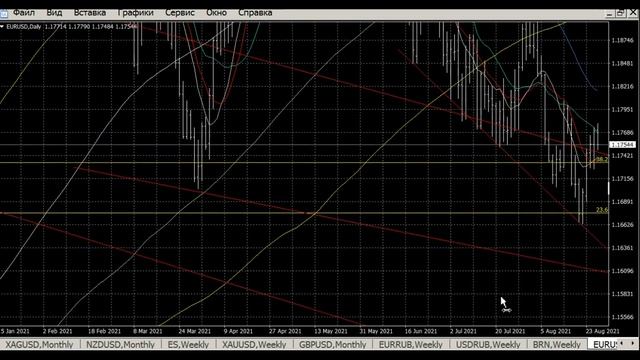Screen dimensions: 640x360
Task: Click the 1.18216 price scale value
Action: click(x=622, y=87)
